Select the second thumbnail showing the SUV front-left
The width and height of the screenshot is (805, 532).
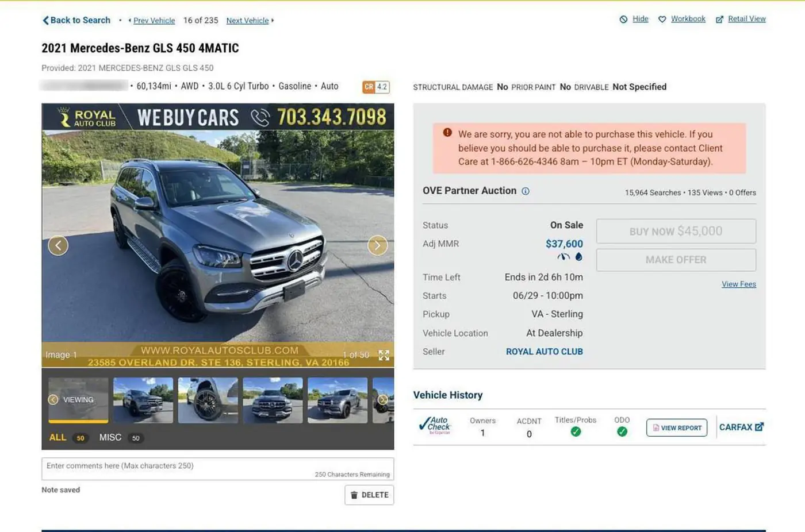[143, 400]
